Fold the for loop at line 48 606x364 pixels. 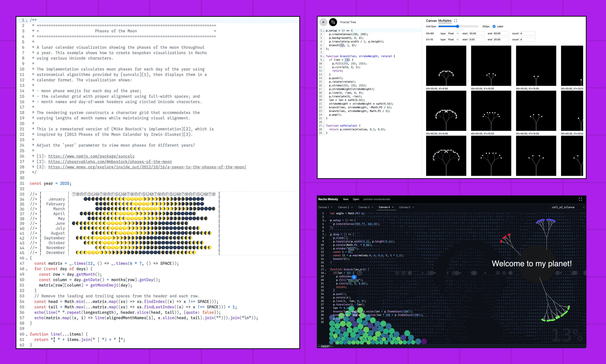point(26,269)
